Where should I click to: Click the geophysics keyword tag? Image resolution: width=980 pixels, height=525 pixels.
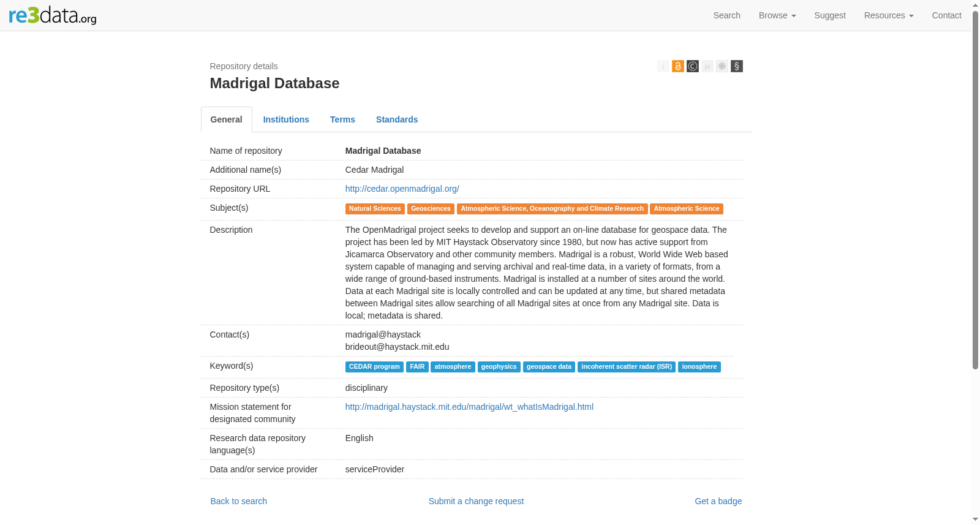(499, 367)
